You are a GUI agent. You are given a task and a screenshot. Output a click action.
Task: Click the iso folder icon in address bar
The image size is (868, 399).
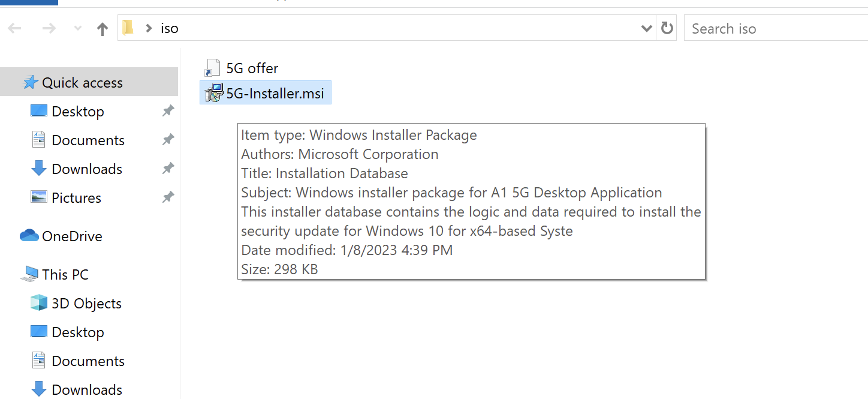[128, 28]
